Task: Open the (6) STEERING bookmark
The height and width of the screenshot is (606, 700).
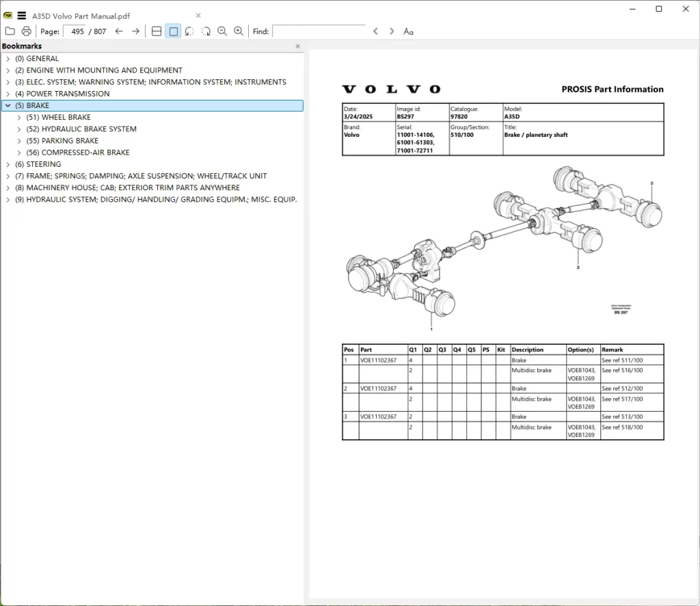Action: pos(38,164)
